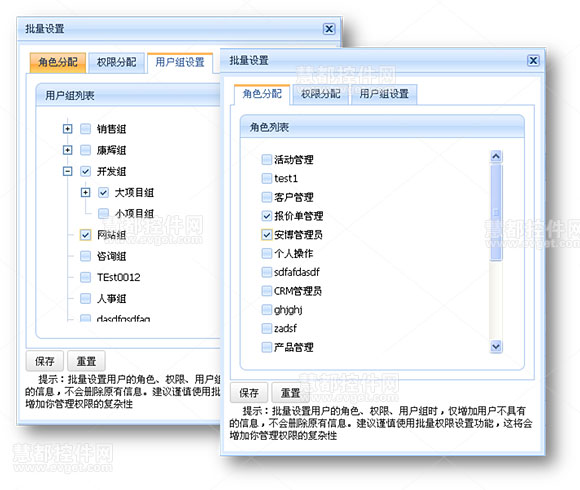Check the 产品管理 role checkbox
580x490 pixels.
(267, 347)
